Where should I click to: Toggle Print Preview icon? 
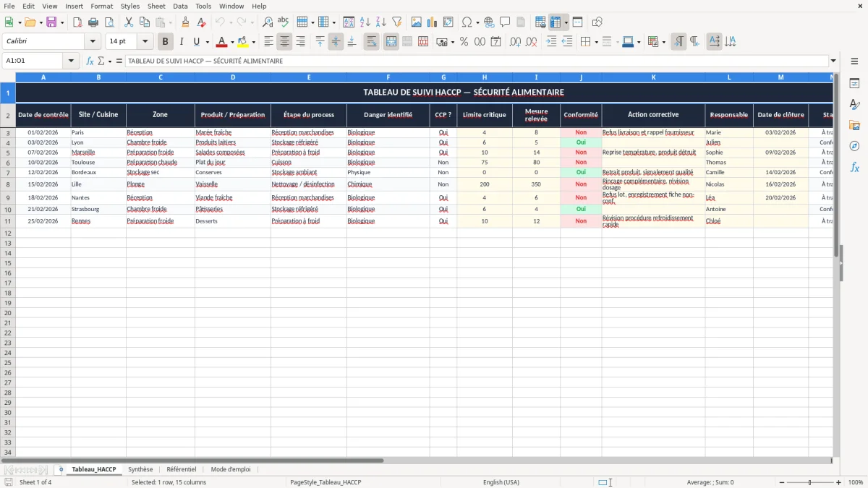pos(109,22)
